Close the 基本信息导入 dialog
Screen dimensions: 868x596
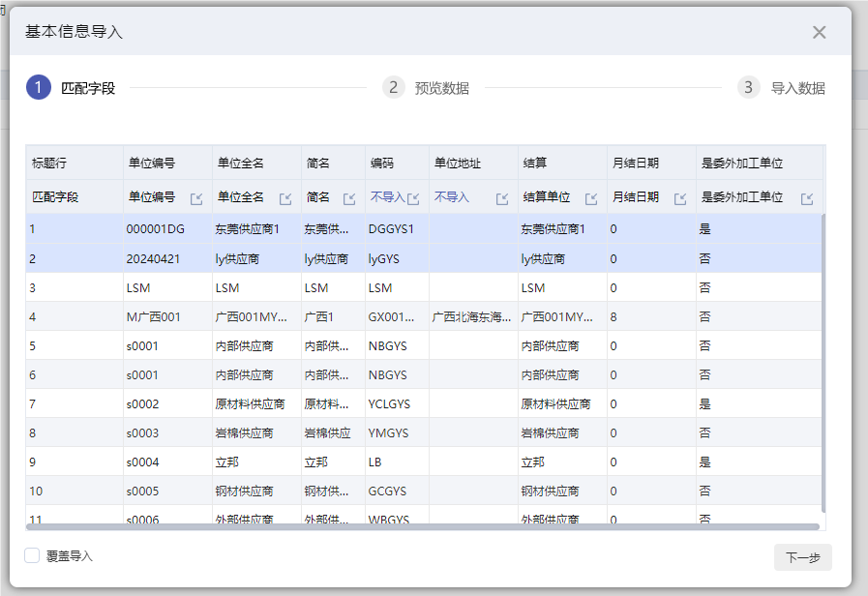click(x=819, y=32)
